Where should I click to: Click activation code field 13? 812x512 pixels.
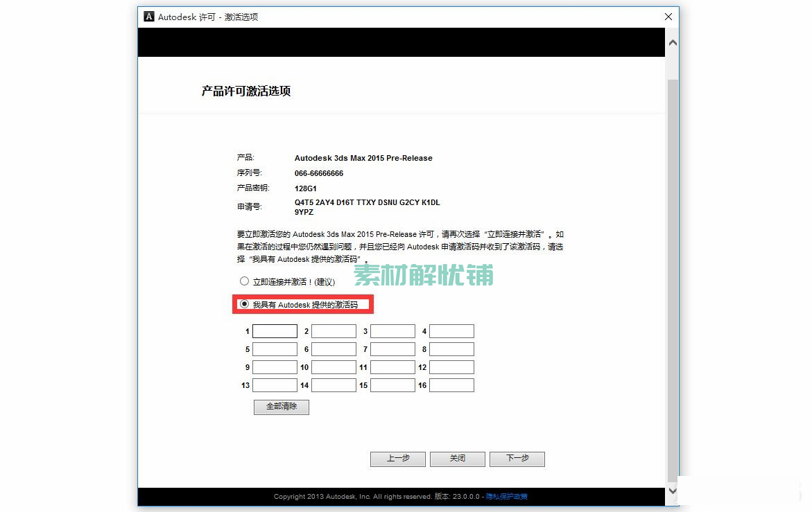275,385
